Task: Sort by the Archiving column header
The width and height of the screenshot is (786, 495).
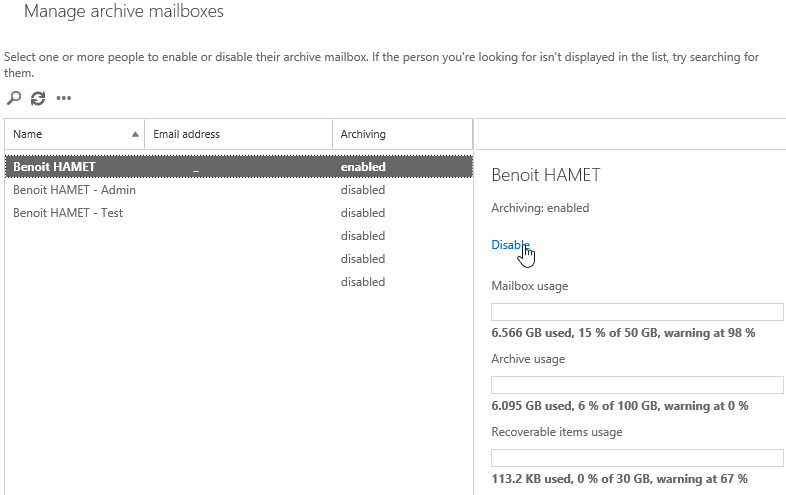Action: point(363,134)
